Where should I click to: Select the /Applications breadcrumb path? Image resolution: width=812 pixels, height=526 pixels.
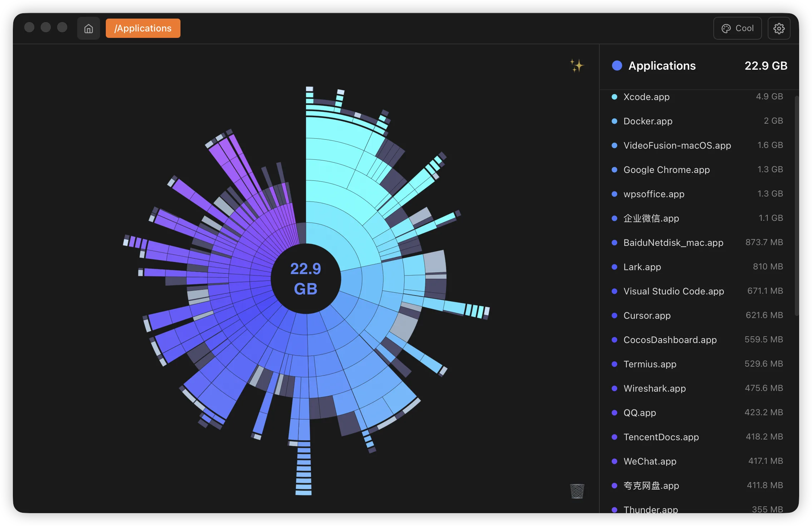pyautogui.click(x=143, y=28)
